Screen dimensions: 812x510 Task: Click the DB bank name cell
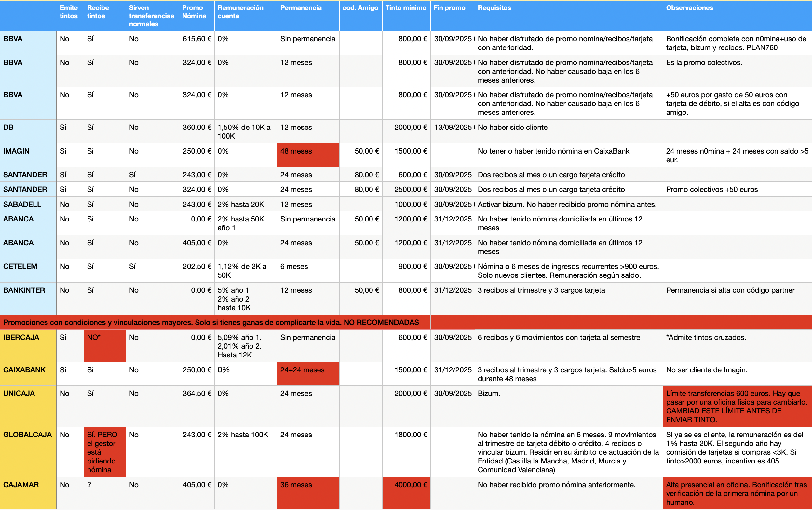pos(28,131)
